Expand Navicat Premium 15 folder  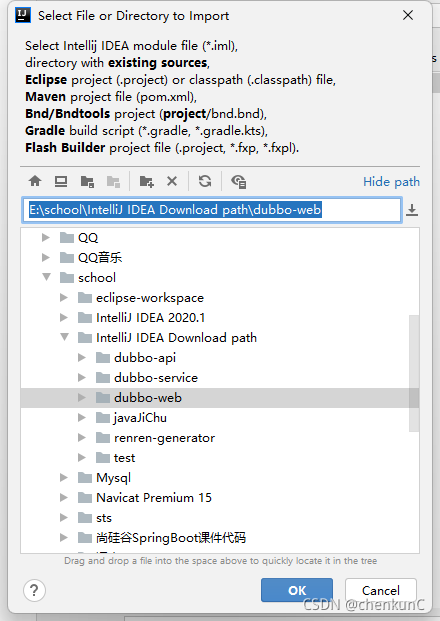(x=64, y=497)
